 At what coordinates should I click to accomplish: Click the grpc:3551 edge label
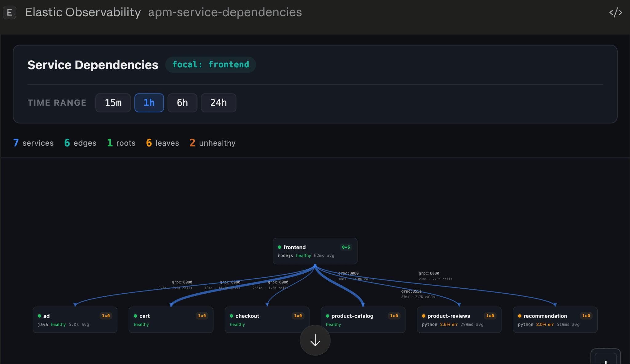[x=411, y=291]
